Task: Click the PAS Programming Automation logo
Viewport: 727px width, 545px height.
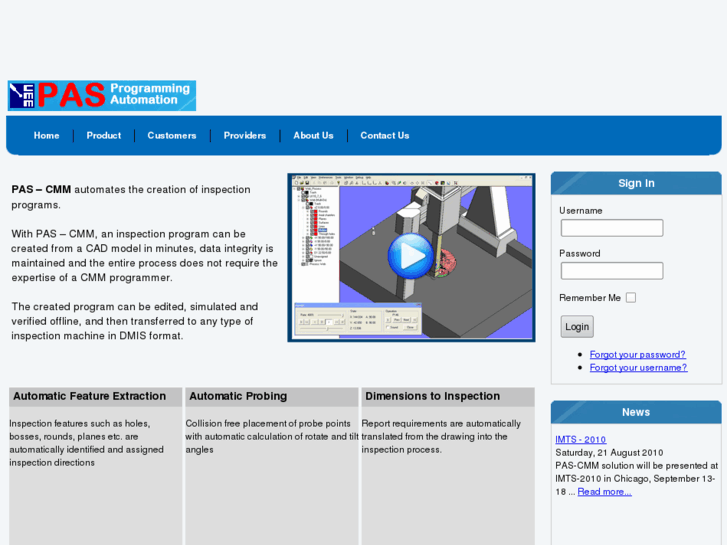Action: (102, 96)
